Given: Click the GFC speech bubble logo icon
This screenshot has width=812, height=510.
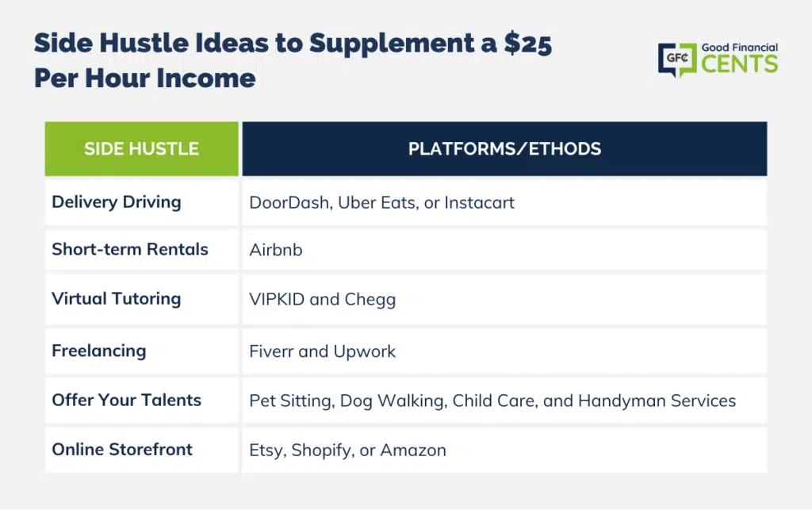Looking at the screenshot, I should coord(677,59).
